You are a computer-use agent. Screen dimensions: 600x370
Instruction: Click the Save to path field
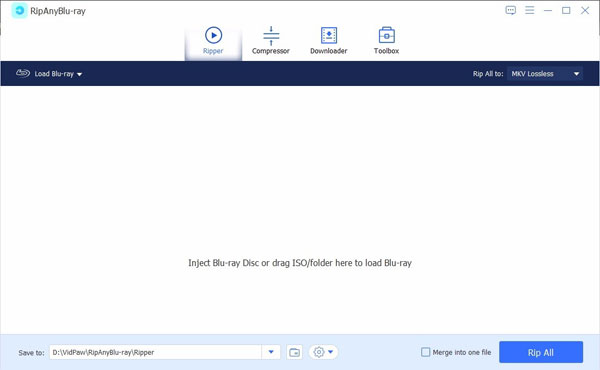click(155, 352)
